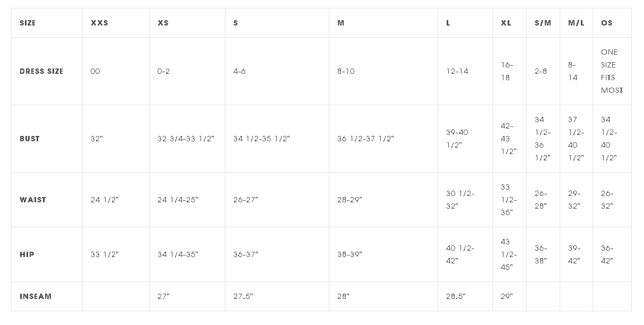Click the 28-29" waist cell
This screenshot has width=644, height=325.
tap(350, 200)
